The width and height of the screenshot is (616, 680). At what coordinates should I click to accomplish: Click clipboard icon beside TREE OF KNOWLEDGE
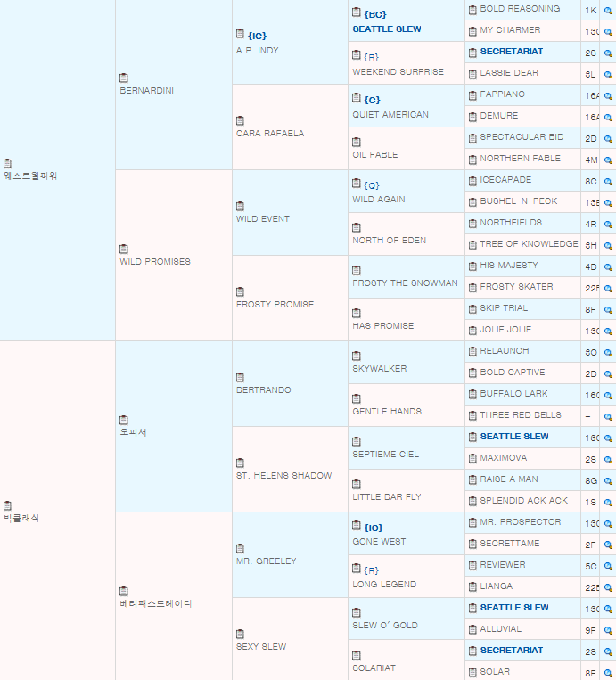tap(472, 244)
